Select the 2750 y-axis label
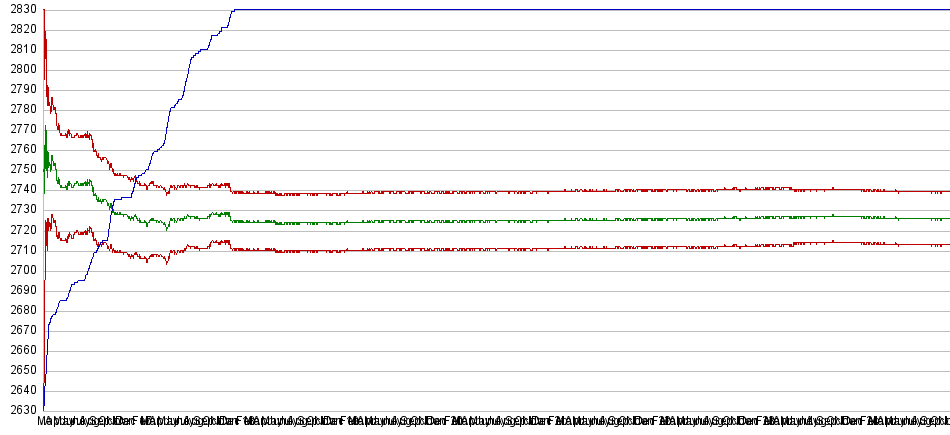The image size is (950, 435). tap(19, 169)
